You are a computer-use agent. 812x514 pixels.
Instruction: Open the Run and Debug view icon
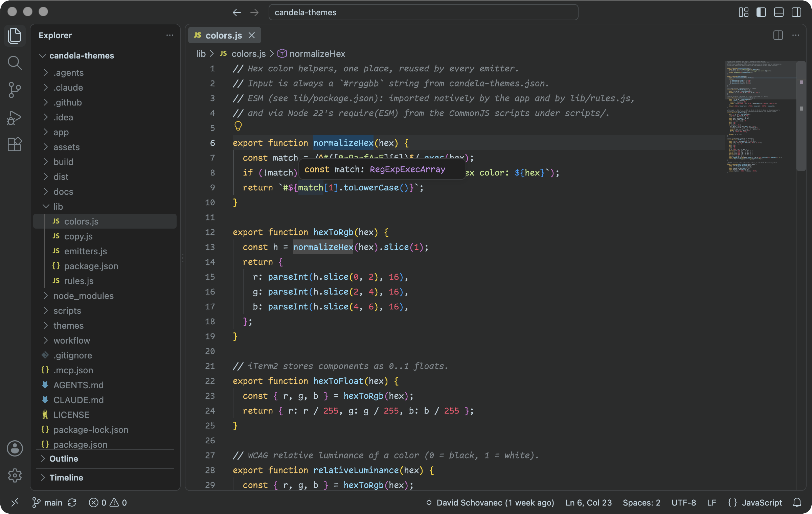[x=15, y=118]
